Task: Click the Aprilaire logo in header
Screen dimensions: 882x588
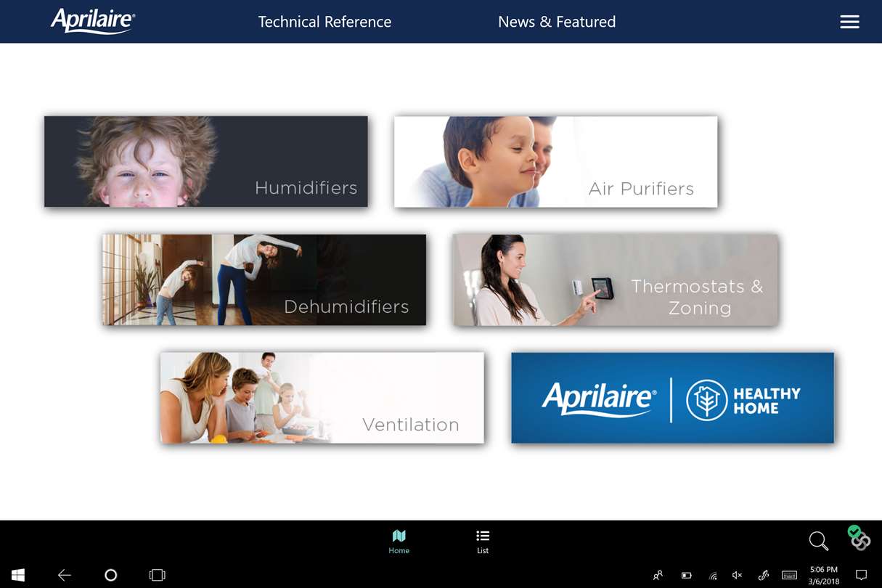Action: [93, 21]
